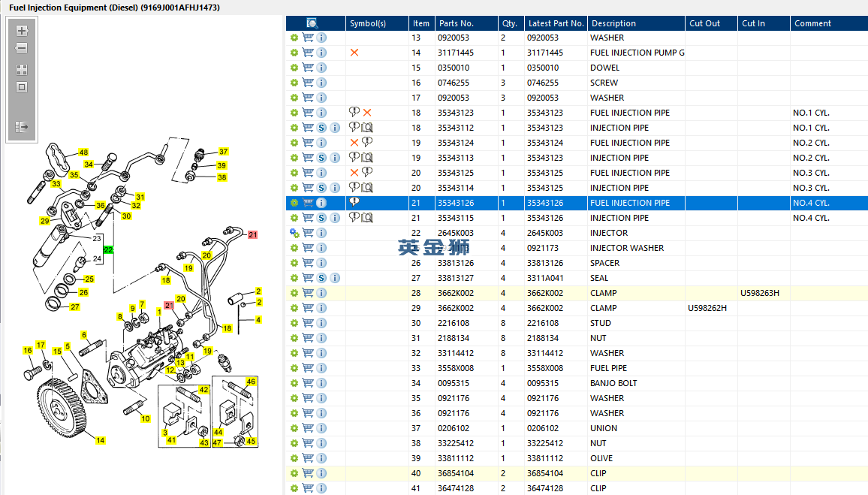Click the S icon in part 35343112 row
Screen dimensions: 868x495
pos(321,128)
